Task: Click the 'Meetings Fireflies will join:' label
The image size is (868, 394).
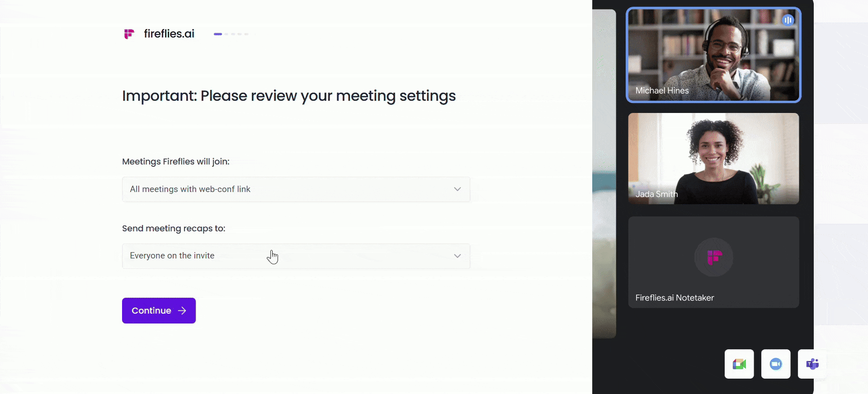Action: (176, 162)
